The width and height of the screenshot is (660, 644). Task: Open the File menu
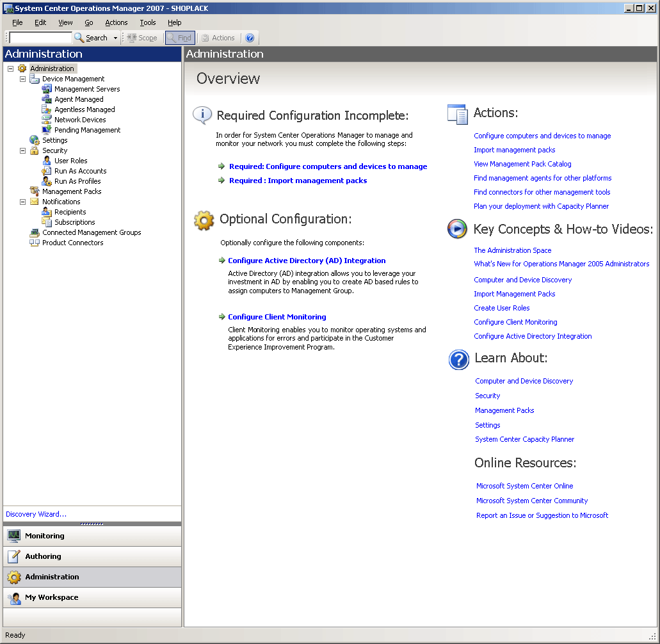(x=17, y=22)
